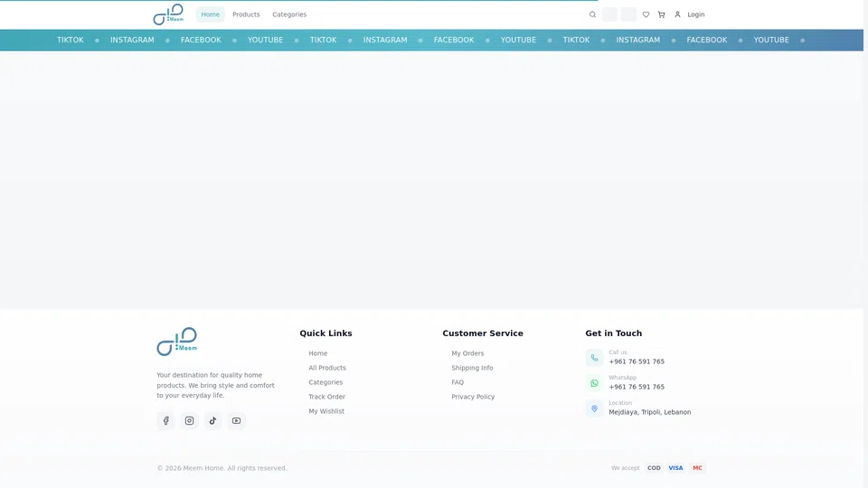The image size is (868, 488).
Task: Click the location pin icon
Action: [x=594, y=408]
